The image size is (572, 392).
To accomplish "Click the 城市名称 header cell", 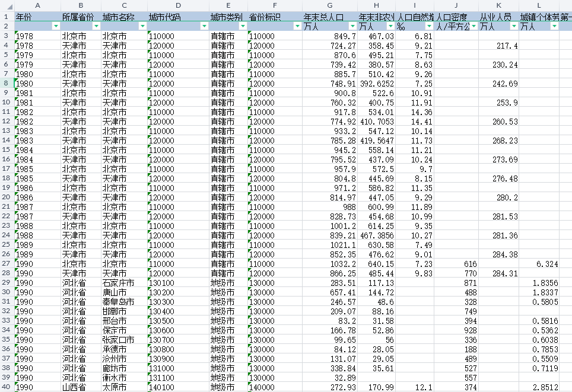I will tap(124, 17).
